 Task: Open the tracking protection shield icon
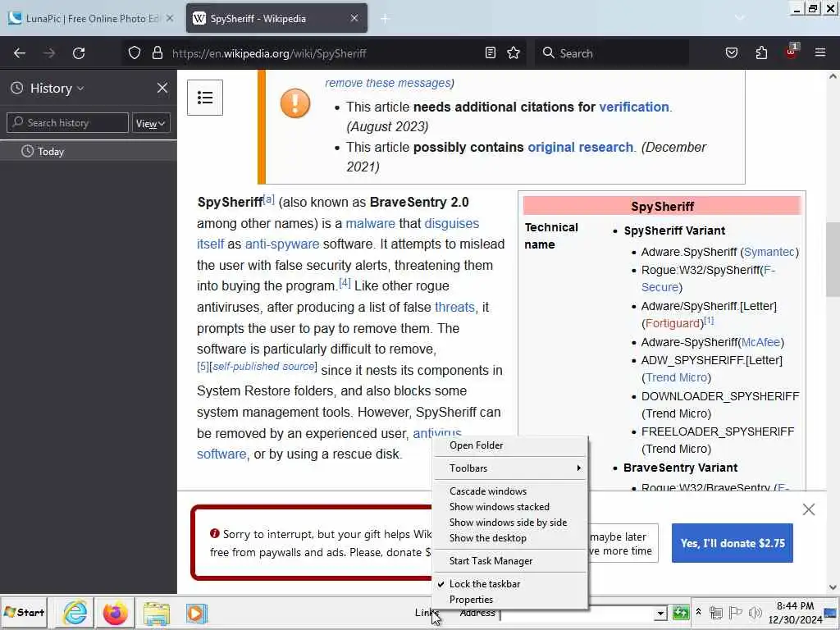click(x=135, y=53)
